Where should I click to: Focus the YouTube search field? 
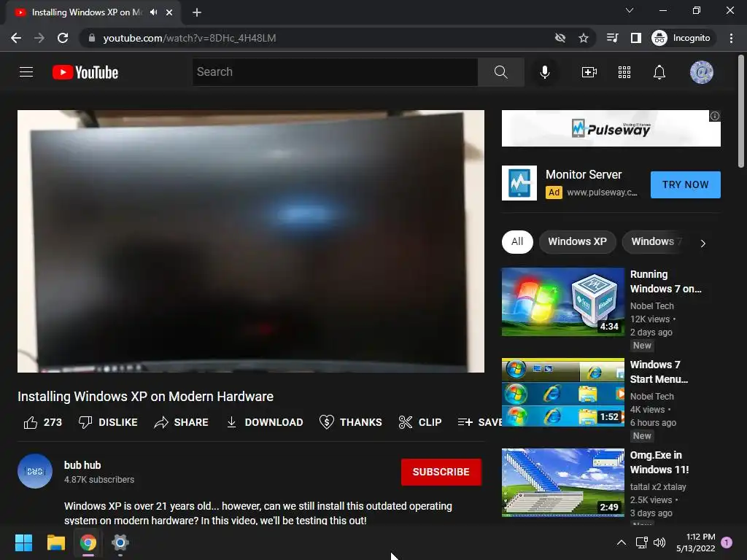pos(335,72)
